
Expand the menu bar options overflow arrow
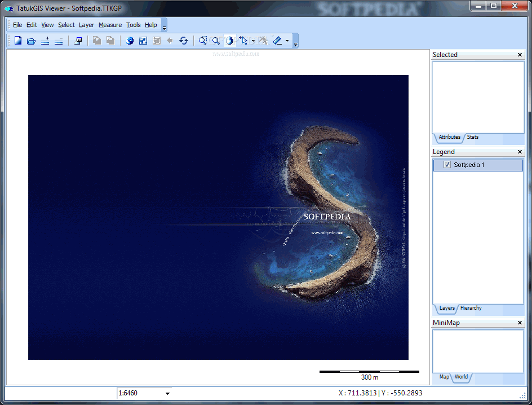pyautogui.click(x=164, y=28)
